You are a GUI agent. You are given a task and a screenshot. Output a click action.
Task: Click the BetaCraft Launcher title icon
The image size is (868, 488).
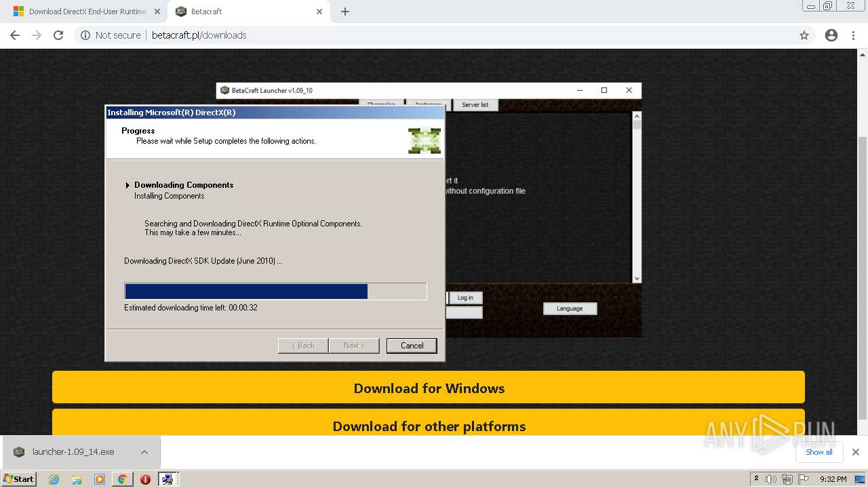click(x=224, y=90)
